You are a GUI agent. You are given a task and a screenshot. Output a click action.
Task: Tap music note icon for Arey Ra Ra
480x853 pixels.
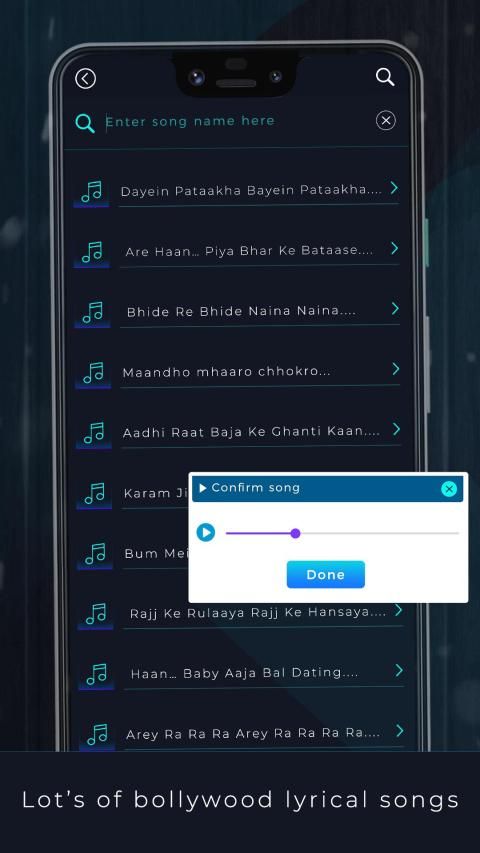click(97, 734)
